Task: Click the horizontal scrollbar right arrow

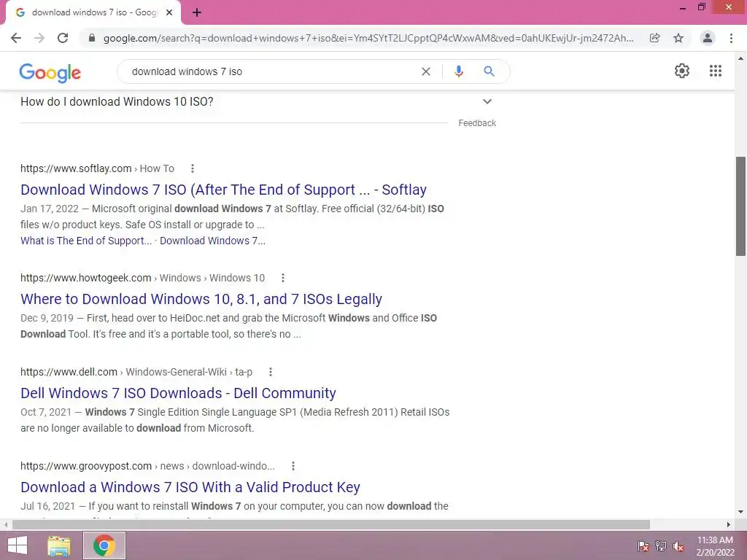Action: tap(729, 525)
